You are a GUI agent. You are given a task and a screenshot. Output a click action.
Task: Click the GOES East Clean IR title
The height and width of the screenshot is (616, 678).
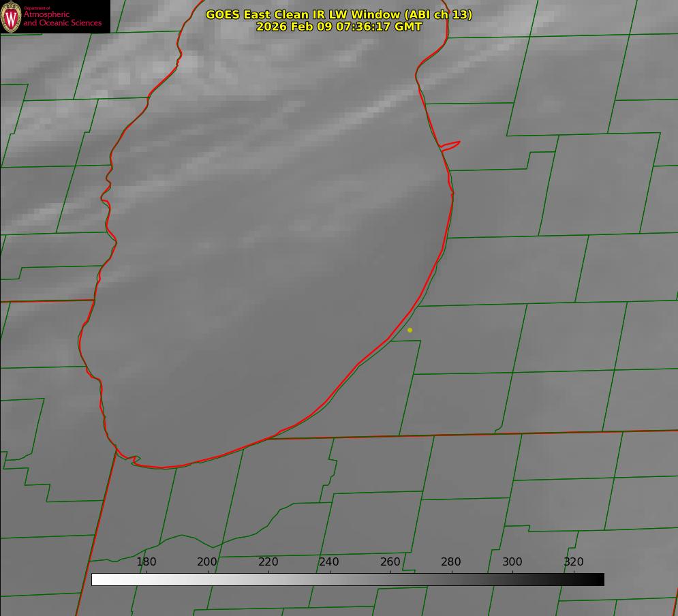tap(339, 14)
